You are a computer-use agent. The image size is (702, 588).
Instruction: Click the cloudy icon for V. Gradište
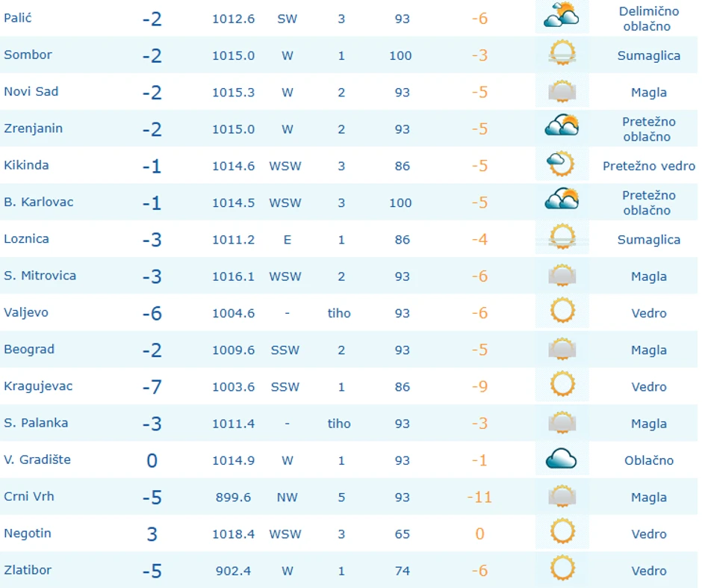(562, 459)
